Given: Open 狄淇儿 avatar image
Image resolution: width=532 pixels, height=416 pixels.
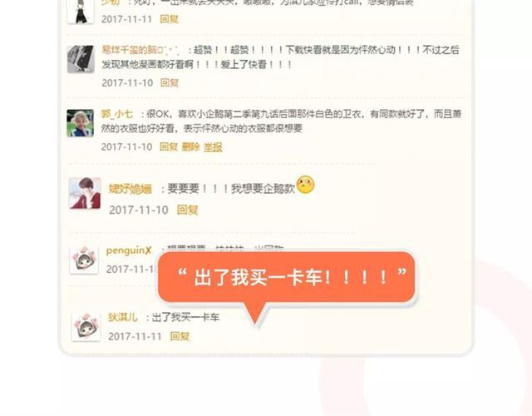Looking at the screenshot, I should pos(86,327).
